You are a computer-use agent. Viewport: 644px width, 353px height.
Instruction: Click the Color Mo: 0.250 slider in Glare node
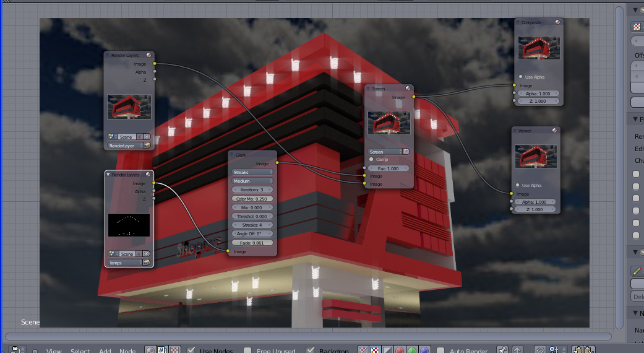click(252, 199)
